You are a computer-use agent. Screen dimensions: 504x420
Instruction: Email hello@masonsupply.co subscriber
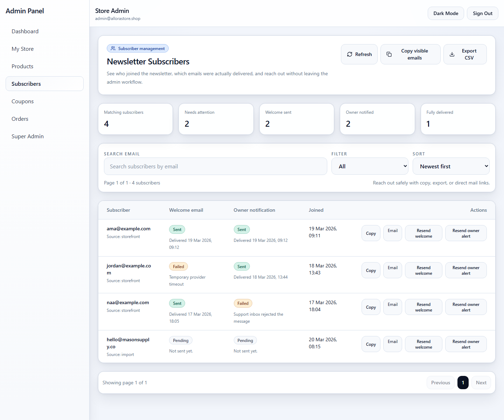click(392, 344)
